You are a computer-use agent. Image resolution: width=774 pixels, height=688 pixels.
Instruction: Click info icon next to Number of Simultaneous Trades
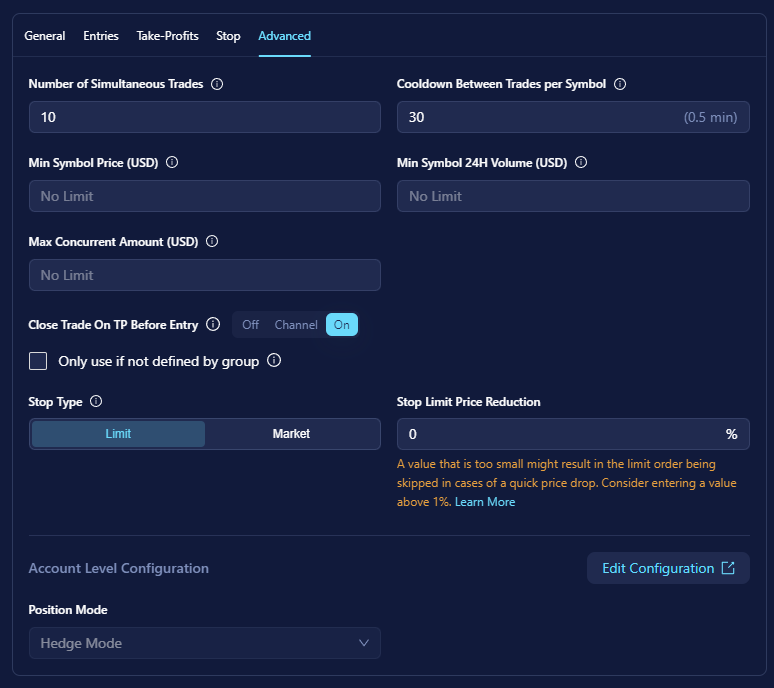[217, 84]
